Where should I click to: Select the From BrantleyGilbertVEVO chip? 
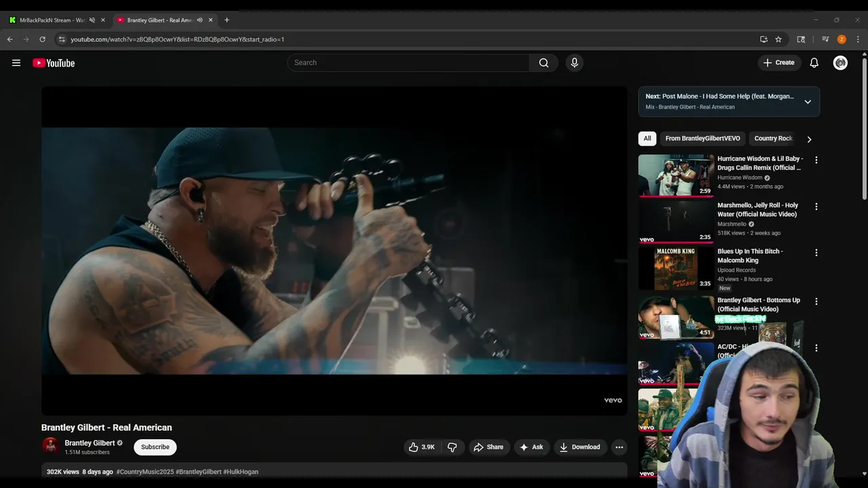point(703,138)
